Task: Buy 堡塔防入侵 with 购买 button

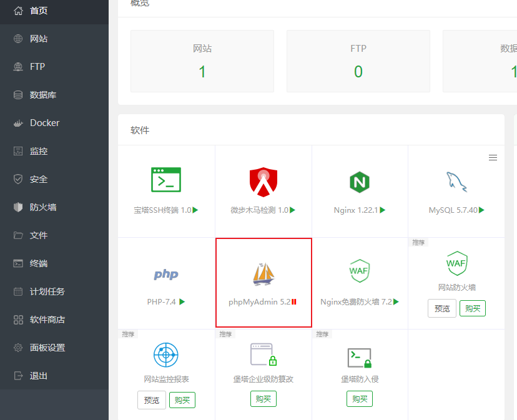Action: point(360,399)
